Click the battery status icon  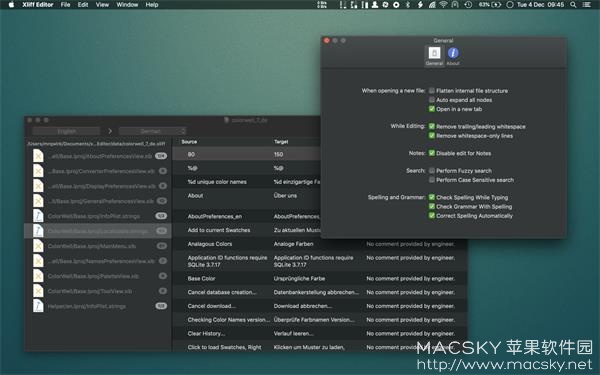tap(496, 5)
